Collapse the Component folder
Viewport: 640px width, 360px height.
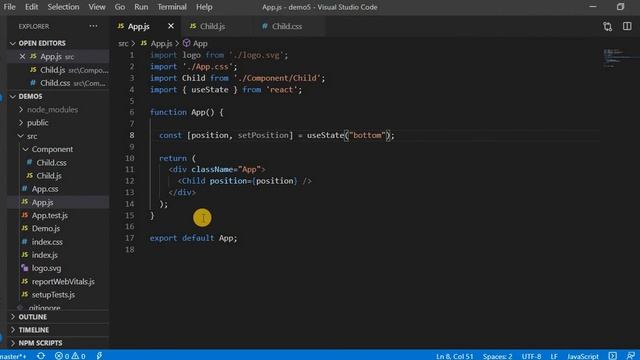(52, 149)
